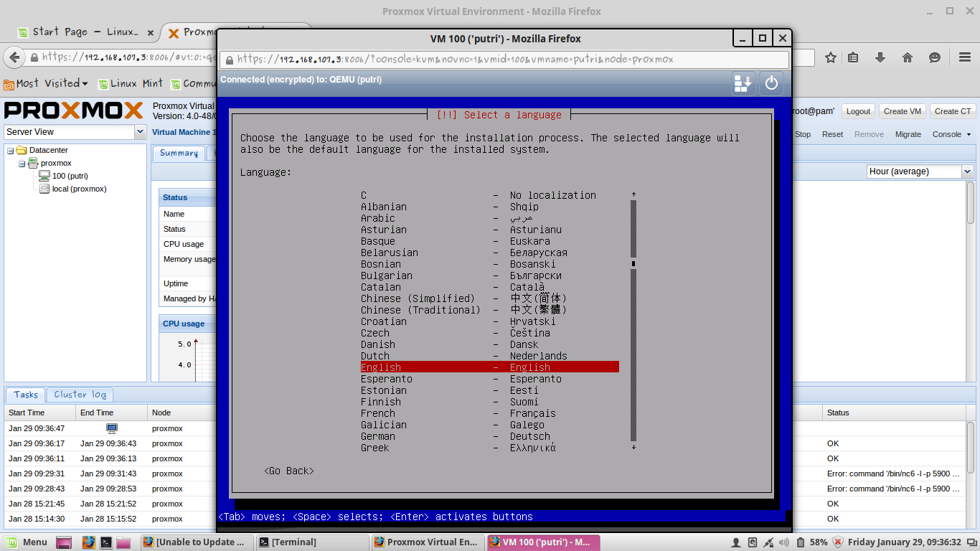Select Greek in the language list
The image size is (980, 551).
click(490, 448)
